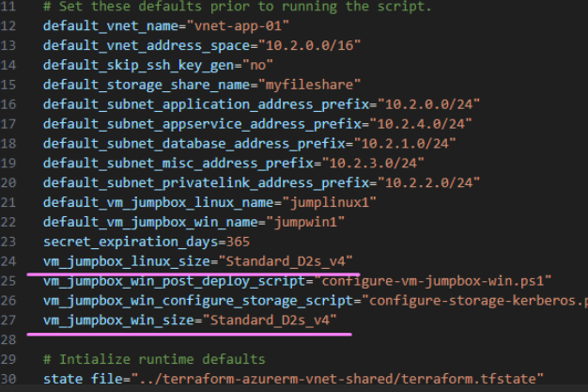Click the value "10.2.0.0/16"

309,45
